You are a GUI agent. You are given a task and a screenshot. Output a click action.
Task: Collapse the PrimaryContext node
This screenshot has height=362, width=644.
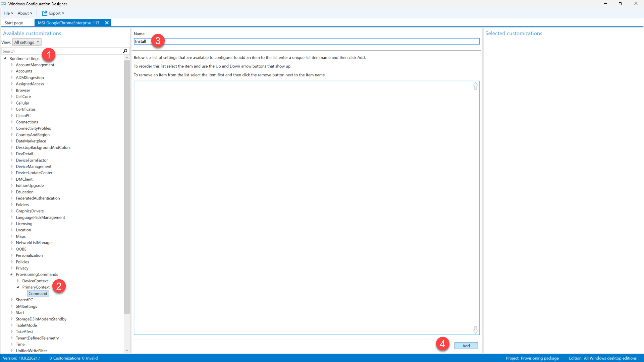point(18,287)
